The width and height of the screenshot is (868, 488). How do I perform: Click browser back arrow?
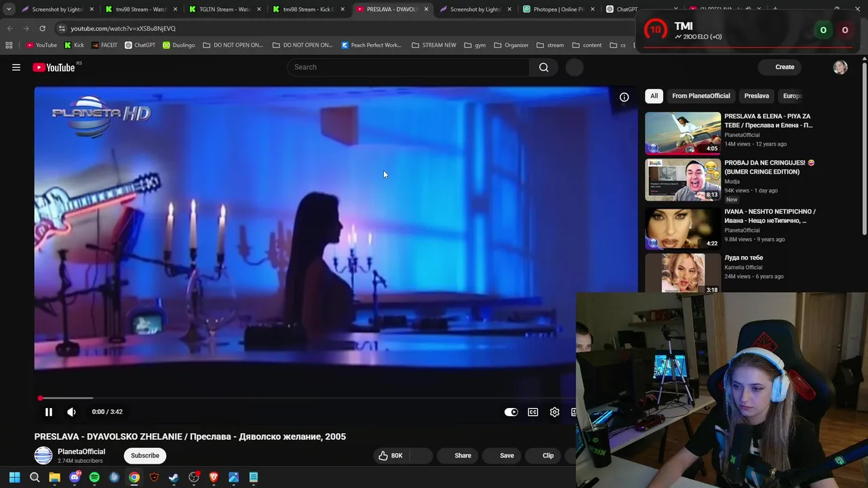[x=9, y=28]
